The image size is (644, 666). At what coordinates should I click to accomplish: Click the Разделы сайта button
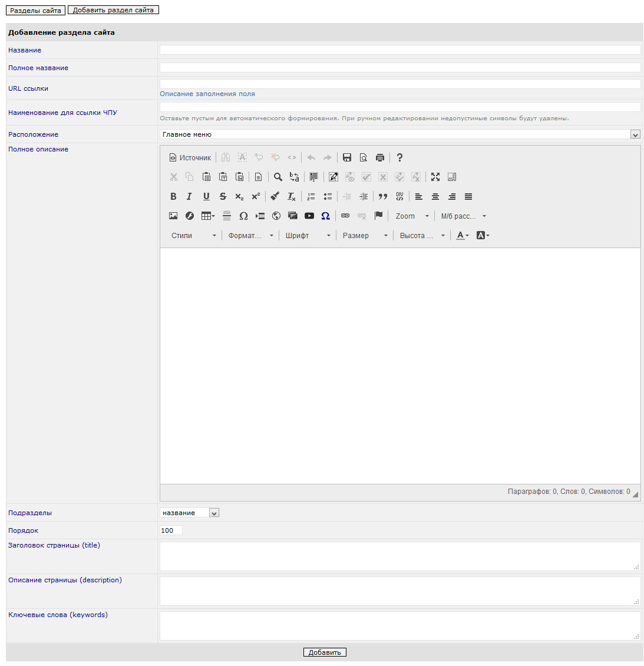(x=35, y=10)
